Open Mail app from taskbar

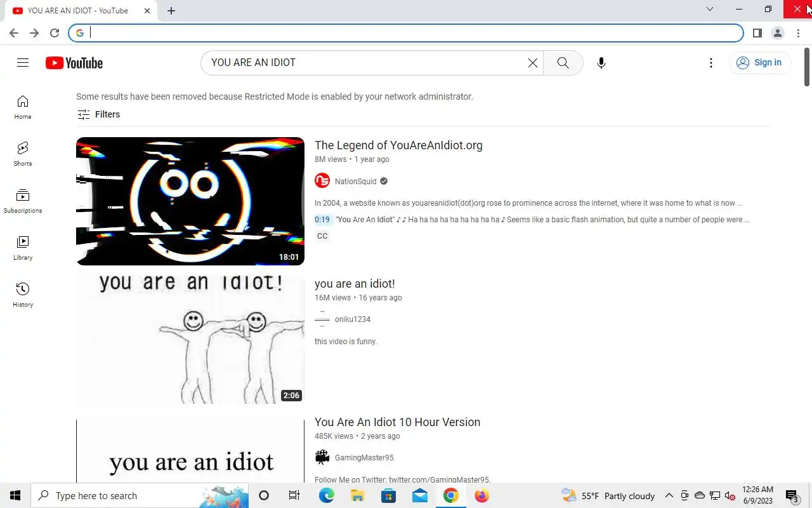(420, 496)
